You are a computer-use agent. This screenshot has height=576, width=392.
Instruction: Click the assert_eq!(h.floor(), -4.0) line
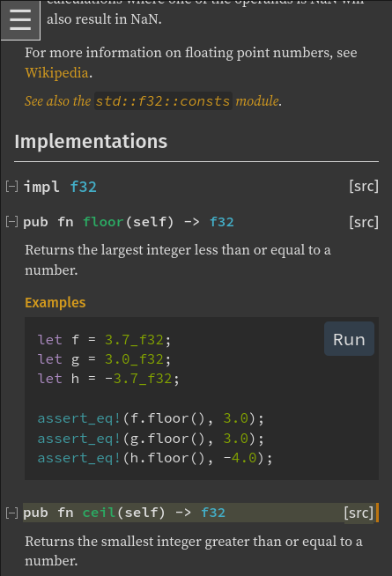point(155,458)
